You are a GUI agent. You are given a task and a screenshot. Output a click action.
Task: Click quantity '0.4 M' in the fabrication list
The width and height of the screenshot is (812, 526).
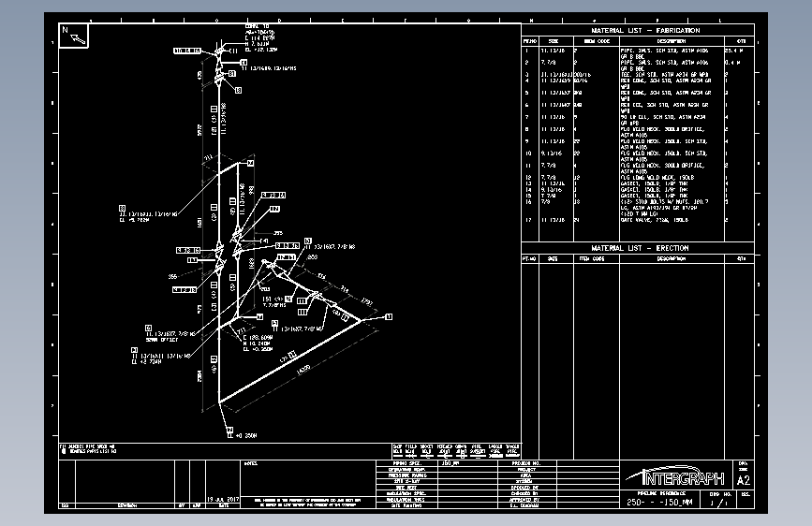click(x=732, y=63)
